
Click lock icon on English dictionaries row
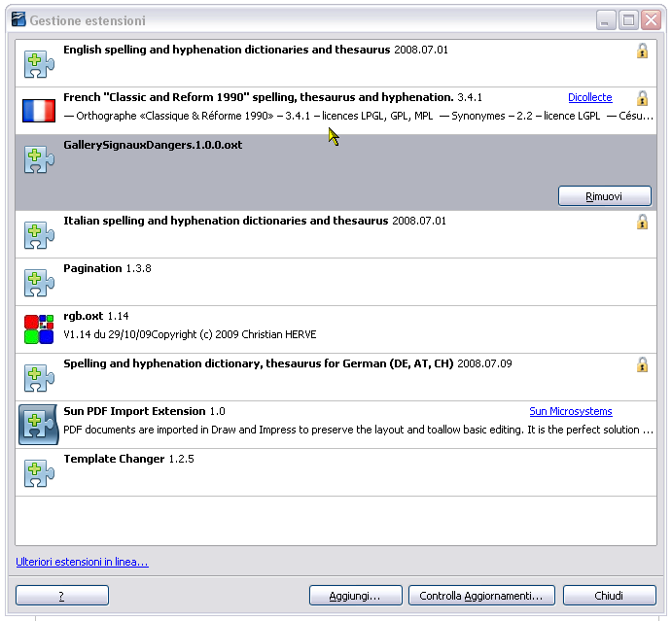click(642, 51)
